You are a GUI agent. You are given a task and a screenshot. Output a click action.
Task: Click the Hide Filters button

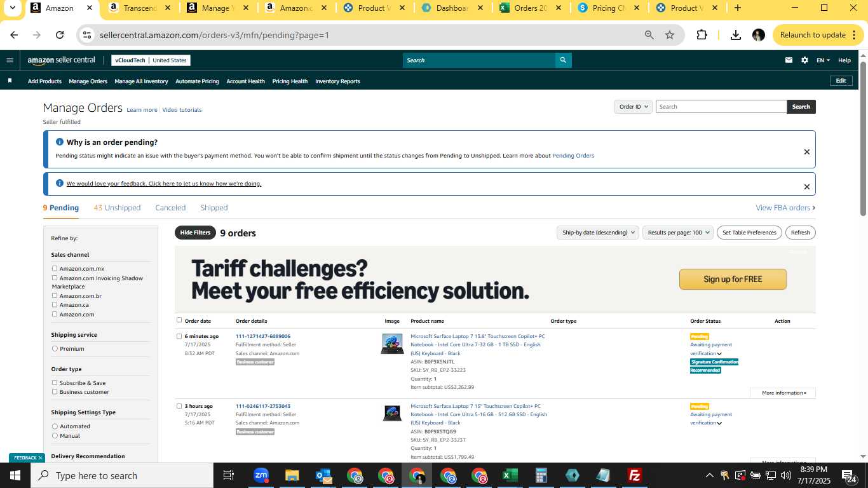(x=195, y=233)
